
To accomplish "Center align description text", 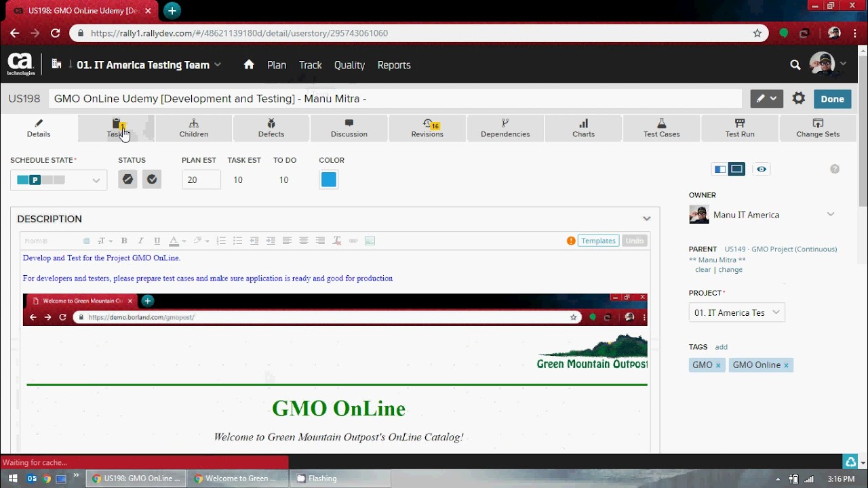I will click(303, 241).
